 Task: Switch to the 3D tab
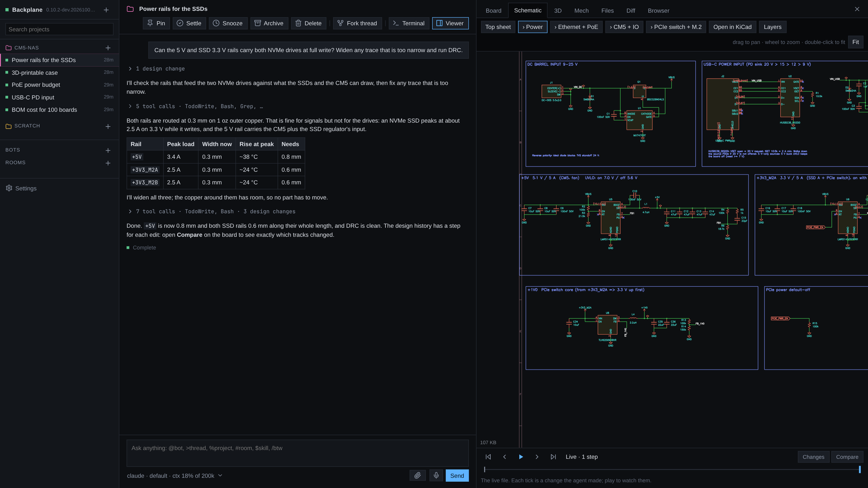pyautogui.click(x=558, y=11)
